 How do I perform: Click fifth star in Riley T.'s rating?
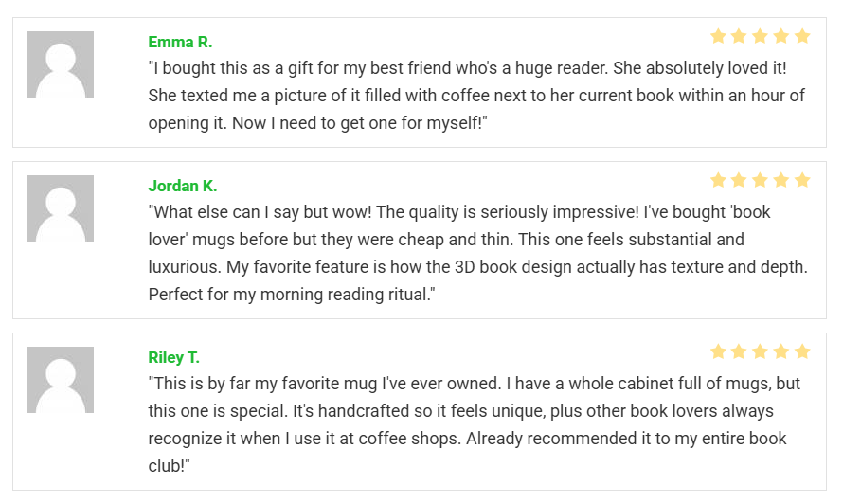[802, 351]
